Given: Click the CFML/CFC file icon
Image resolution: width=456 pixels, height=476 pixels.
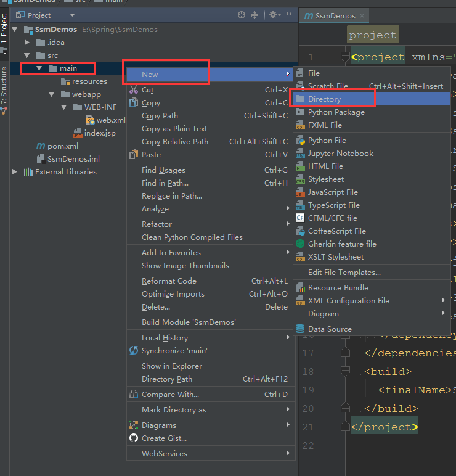Looking at the screenshot, I should [x=300, y=218].
